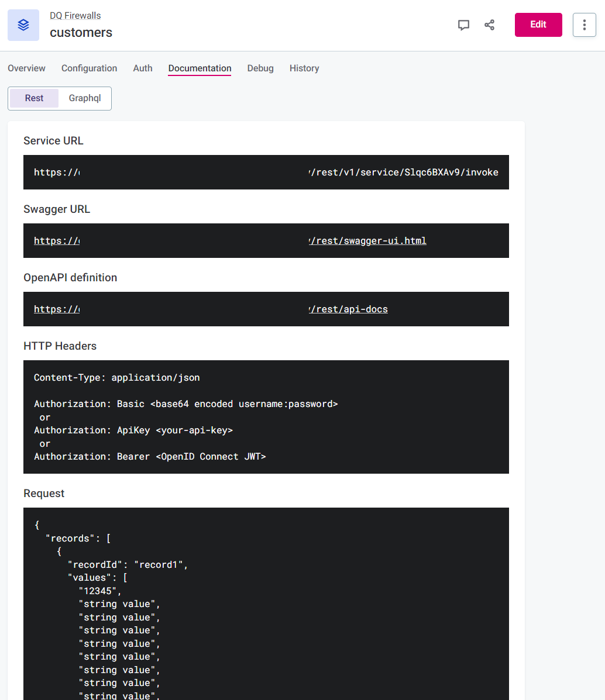The image size is (605, 700).
Task: Switch to the Graphql view
Action: tap(84, 98)
